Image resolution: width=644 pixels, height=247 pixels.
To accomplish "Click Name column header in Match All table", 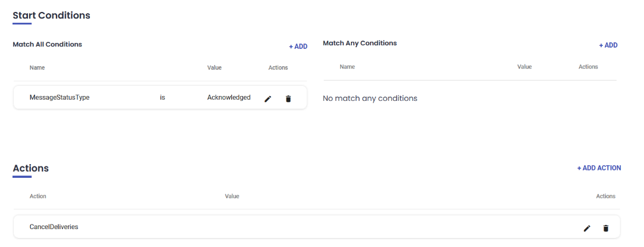I will pos(37,67).
